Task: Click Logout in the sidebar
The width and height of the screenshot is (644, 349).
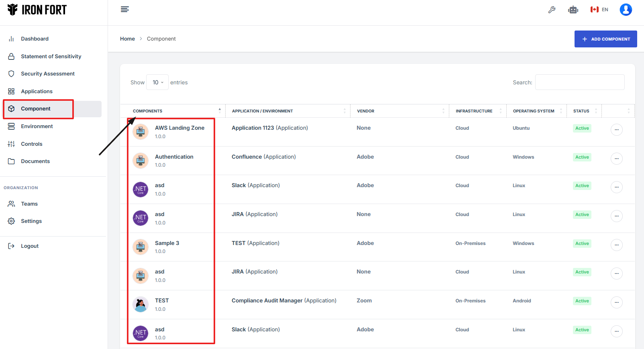Action: click(30, 246)
